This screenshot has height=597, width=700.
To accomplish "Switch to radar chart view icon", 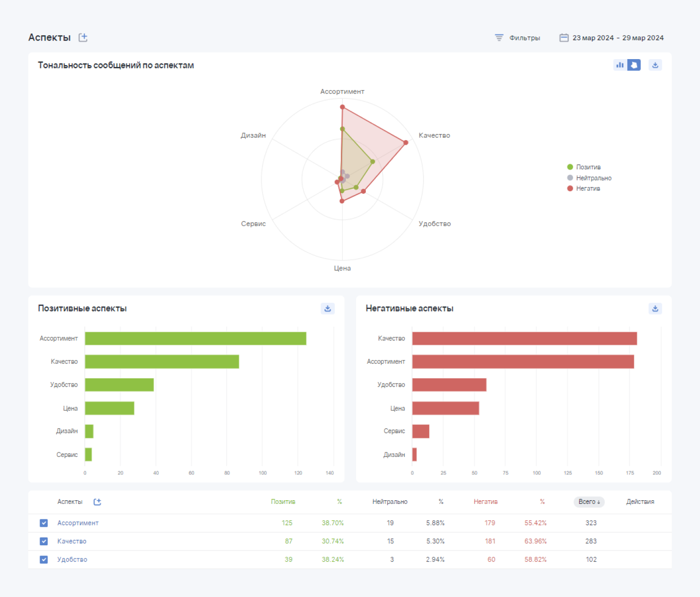I will pyautogui.click(x=634, y=65).
